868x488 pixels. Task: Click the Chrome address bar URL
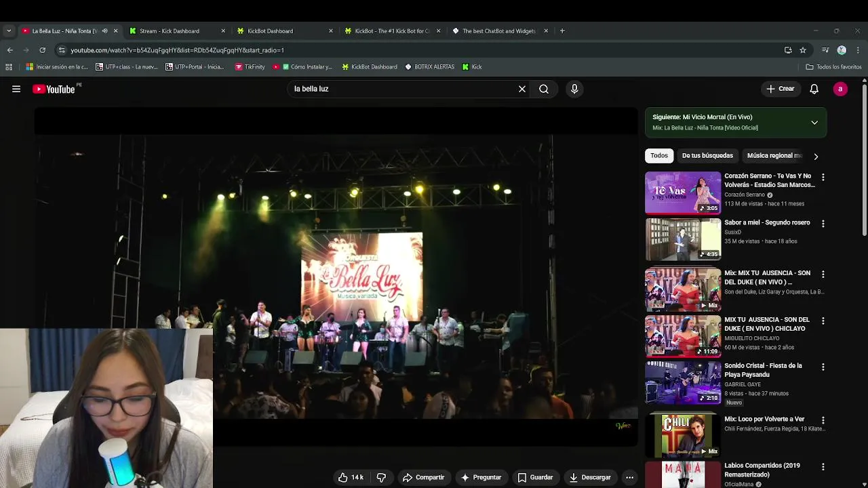(x=177, y=50)
